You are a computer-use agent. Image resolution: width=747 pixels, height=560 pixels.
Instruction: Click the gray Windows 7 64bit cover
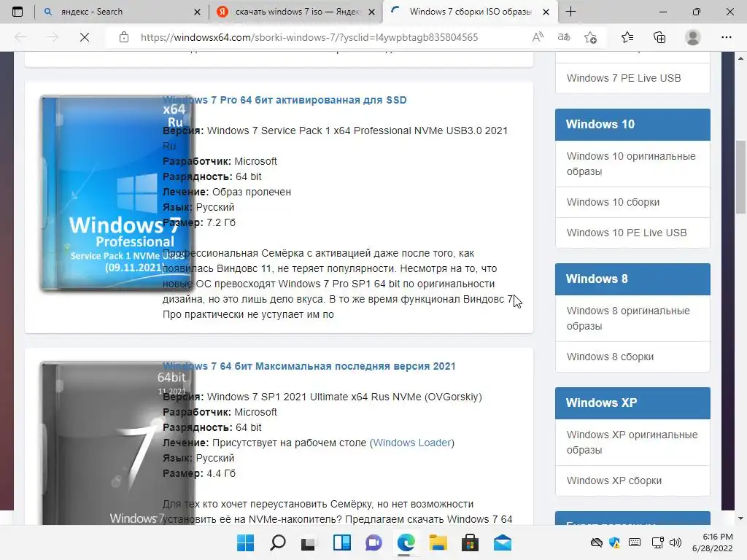pos(116,443)
